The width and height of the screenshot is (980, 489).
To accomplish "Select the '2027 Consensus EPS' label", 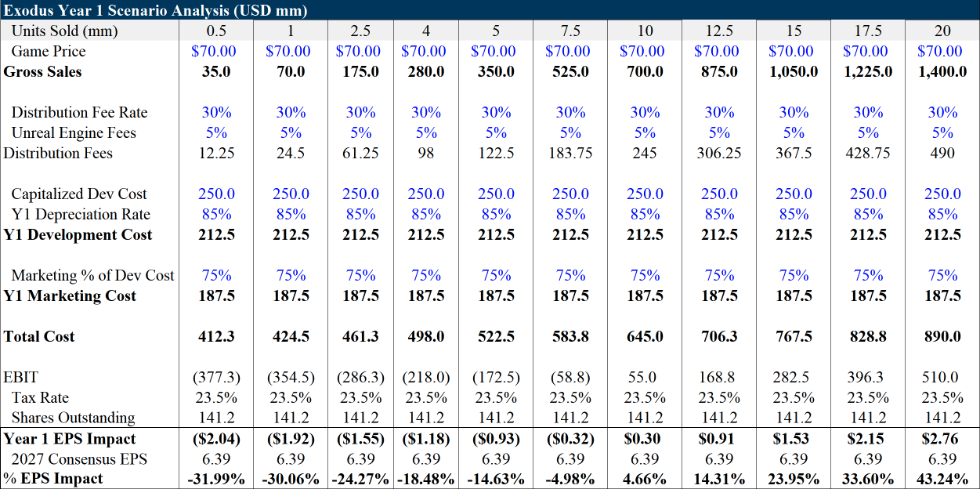I will [x=79, y=459].
